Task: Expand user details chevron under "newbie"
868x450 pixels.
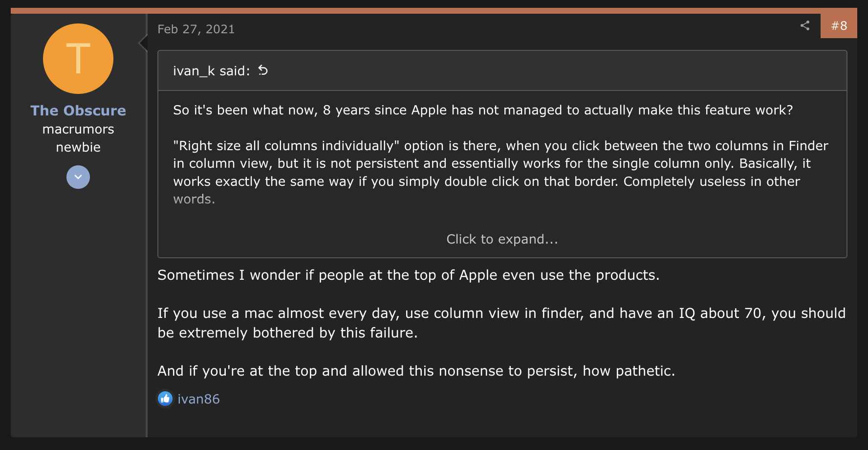Action: point(78,177)
